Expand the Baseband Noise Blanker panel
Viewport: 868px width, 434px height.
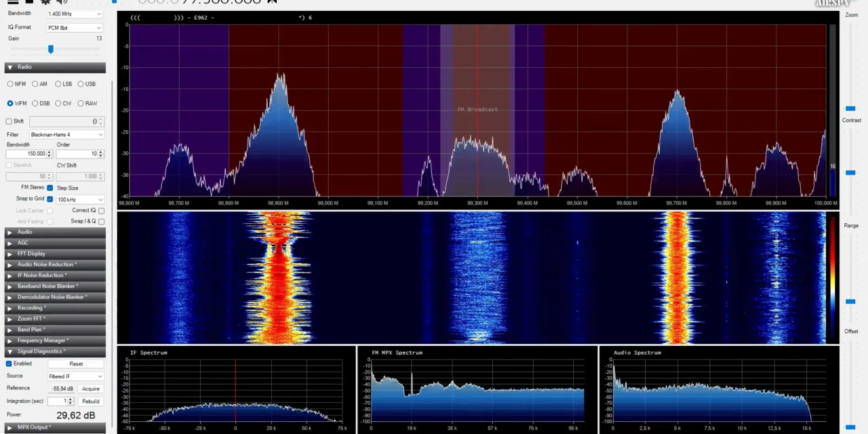click(55, 286)
